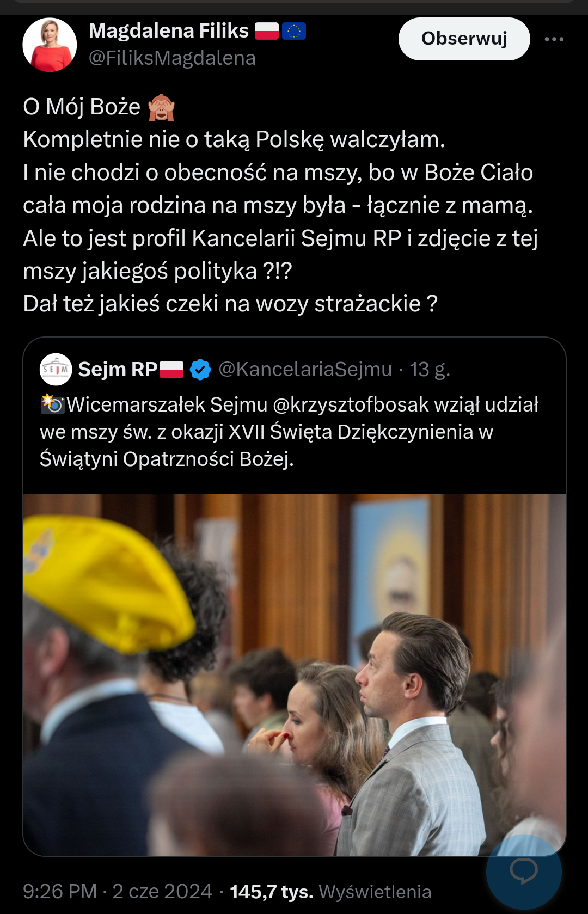This screenshot has height=914, width=588.
Task: Tap the Sejm RP account name
Action: click(x=118, y=370)
